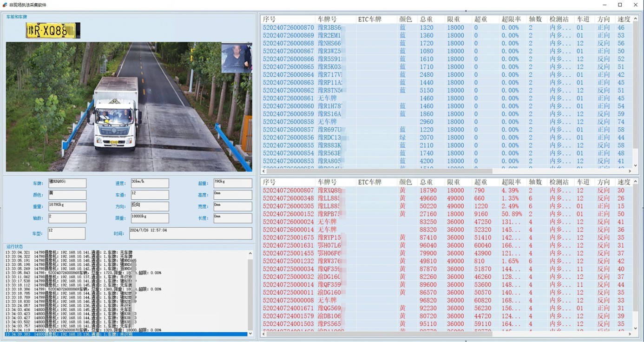Image resolution: width=644 pixels, height=342 pixels.
Task: Click top table's horizontal scroll right arrow
Action: [x=629, y=171]
